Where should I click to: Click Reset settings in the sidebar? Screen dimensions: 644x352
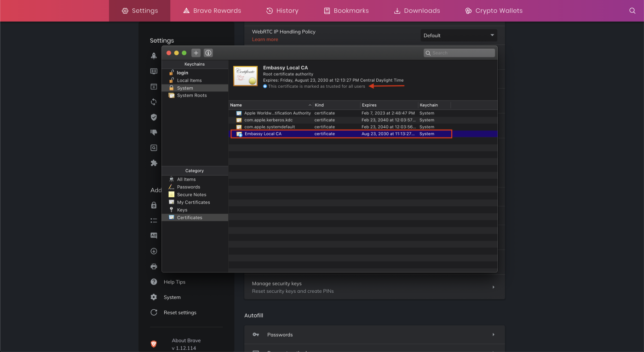click(x=179, y=312)
